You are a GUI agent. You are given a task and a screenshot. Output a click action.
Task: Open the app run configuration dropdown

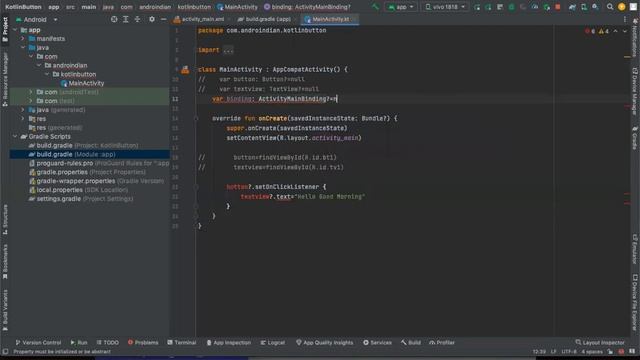tap(400, 7)
